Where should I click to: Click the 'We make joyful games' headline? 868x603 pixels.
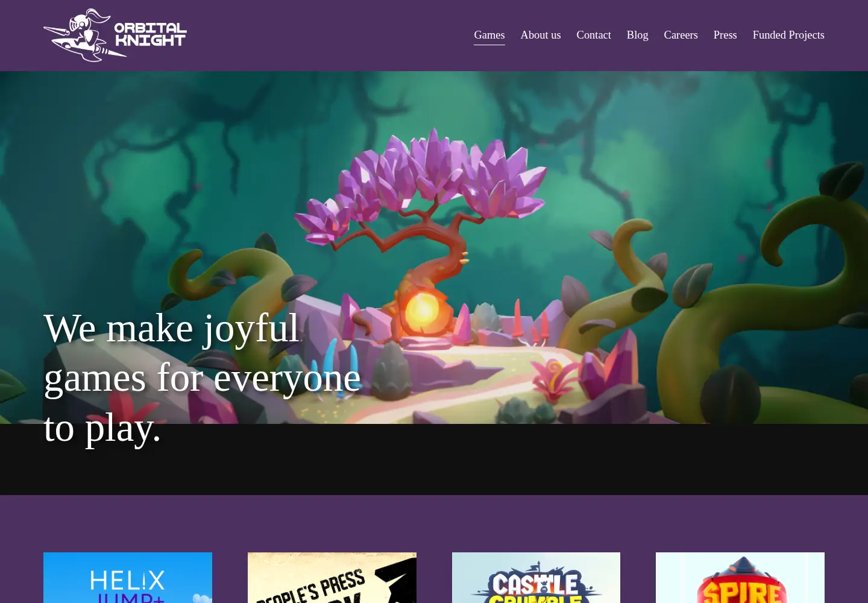203,378
